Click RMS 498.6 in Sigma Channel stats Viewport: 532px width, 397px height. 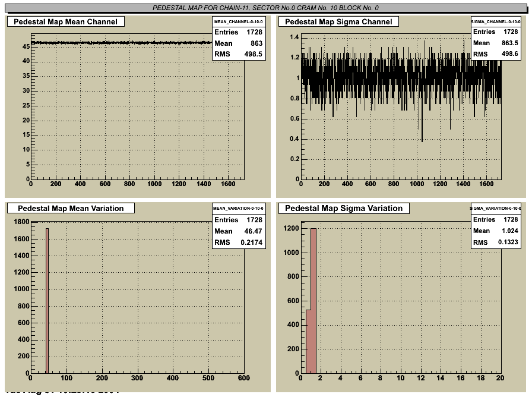(496, 54)
